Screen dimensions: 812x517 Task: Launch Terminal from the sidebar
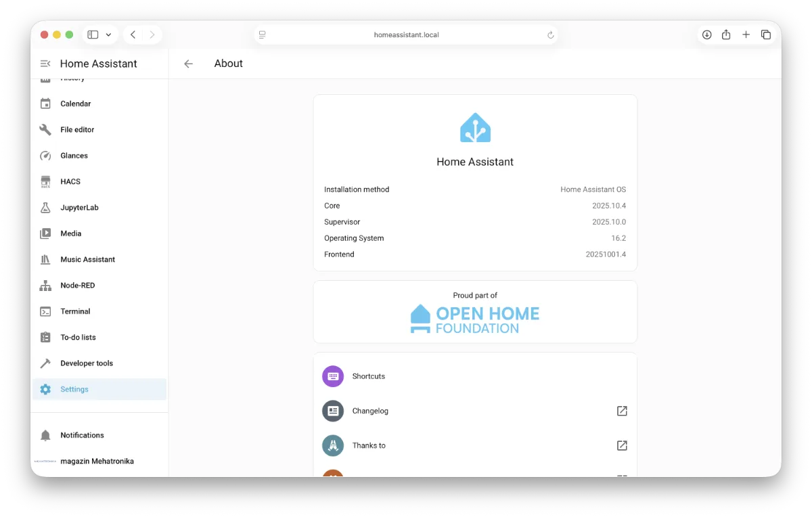[x=75, y=311]
